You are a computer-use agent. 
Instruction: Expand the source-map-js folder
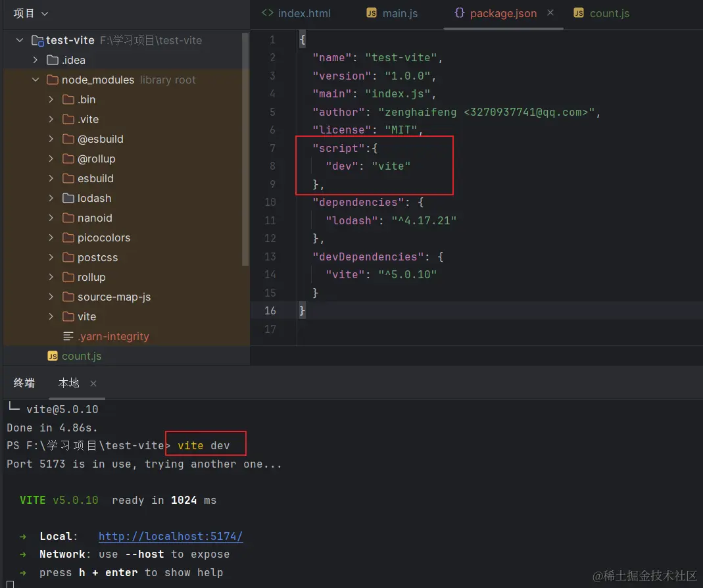pos(51,297)
